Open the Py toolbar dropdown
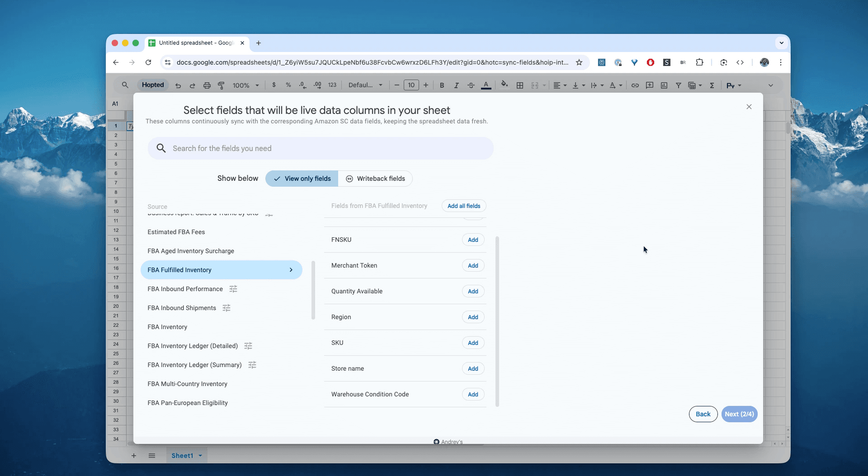The width and height of the screenshot is (868, 476). 734,85
